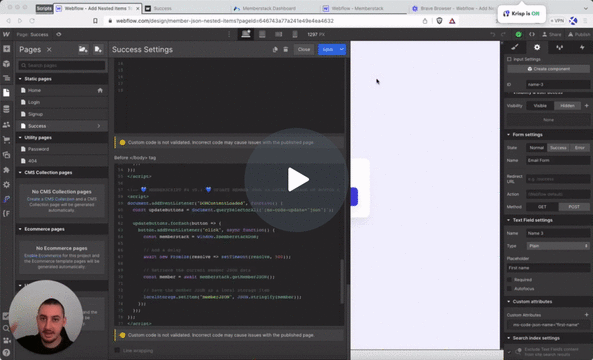Toggle the Autofocus checkbox
This screenshot has width=593, height=360.
click(x=509, y=289)
